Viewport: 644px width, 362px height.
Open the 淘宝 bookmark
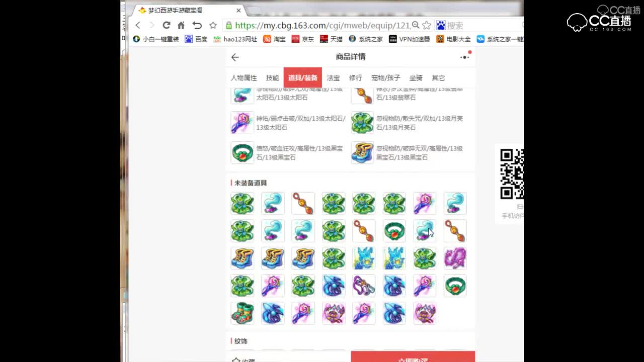click(x=275, y=39)
